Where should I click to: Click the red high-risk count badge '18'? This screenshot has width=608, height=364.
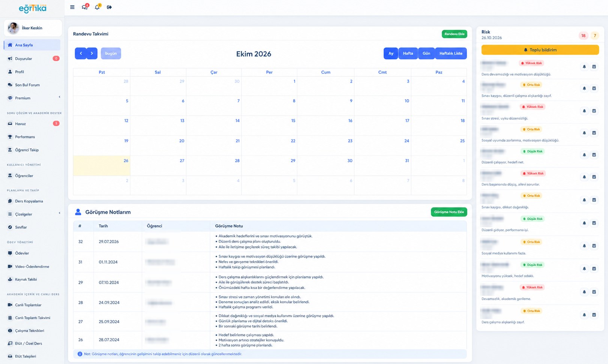[583, 36]
